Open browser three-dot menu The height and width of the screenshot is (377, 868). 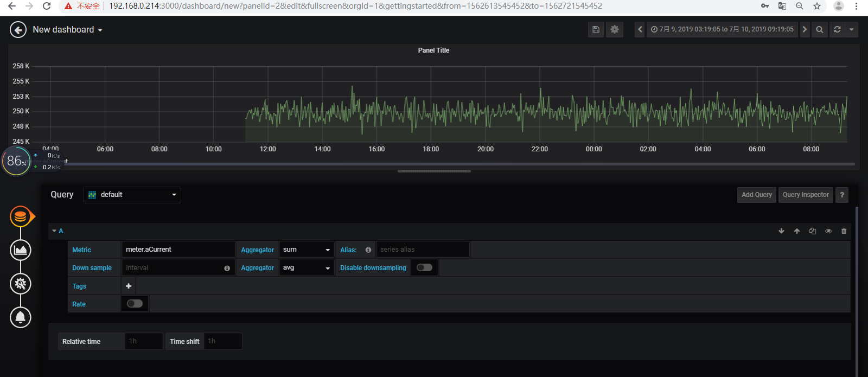pos(857,6)
